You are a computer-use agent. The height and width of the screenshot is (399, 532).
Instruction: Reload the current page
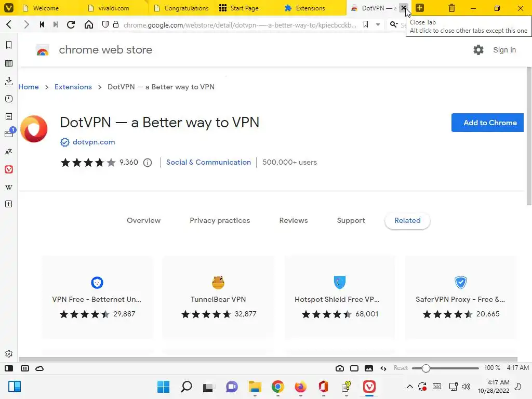pyautogui.click(x=71, y=24)
